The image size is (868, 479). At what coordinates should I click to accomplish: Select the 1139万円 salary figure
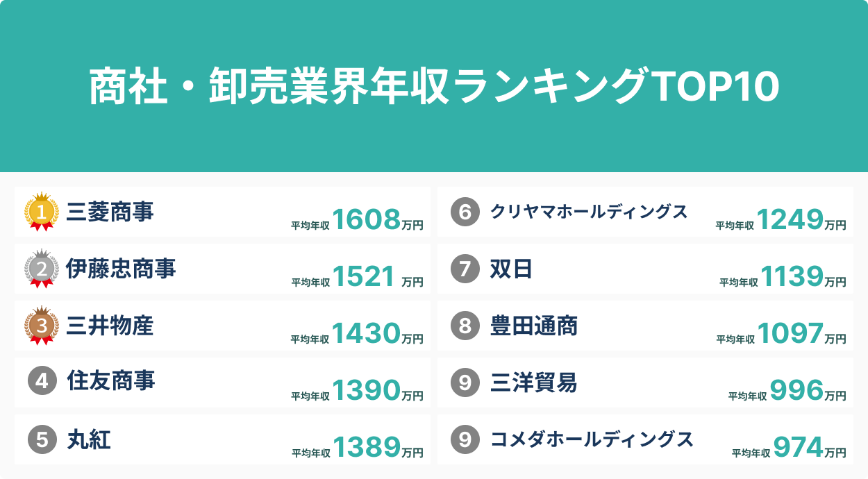[802, 277]
